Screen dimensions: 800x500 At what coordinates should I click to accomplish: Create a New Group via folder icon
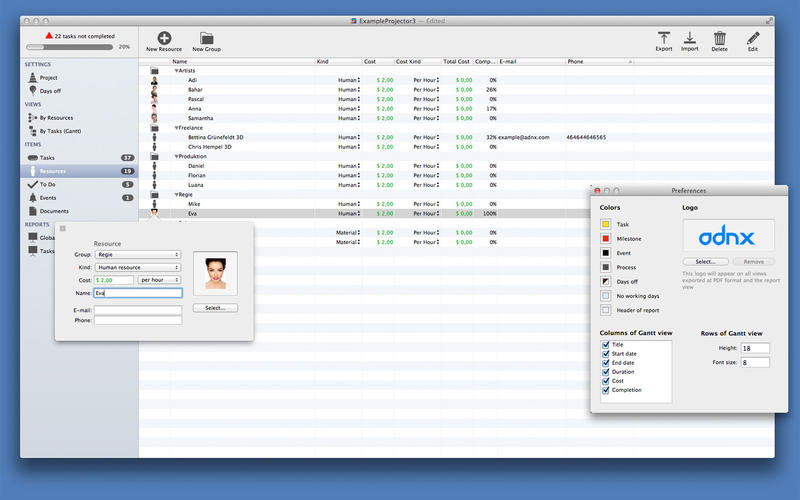[x=206, y=38]
